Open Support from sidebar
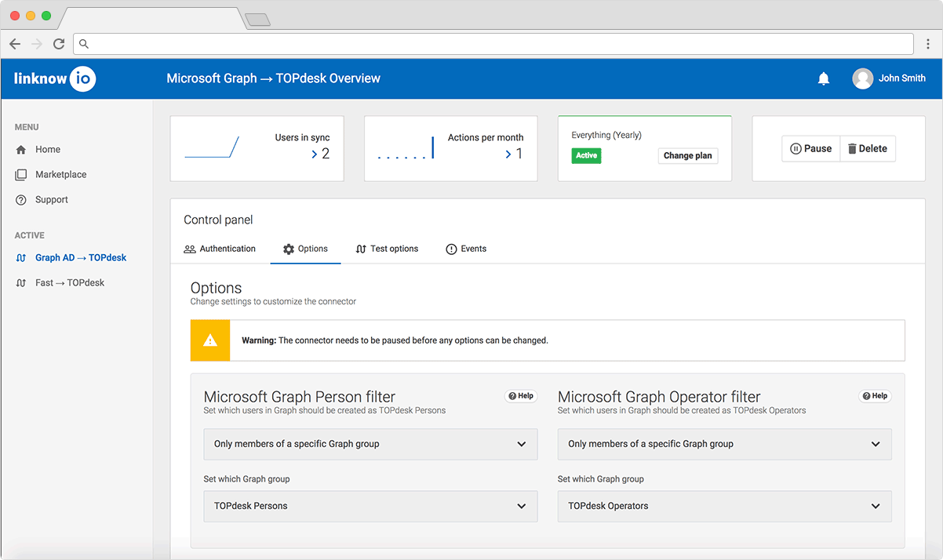The width and height of the screenshot is (943, 560). [x=52, y=200]
